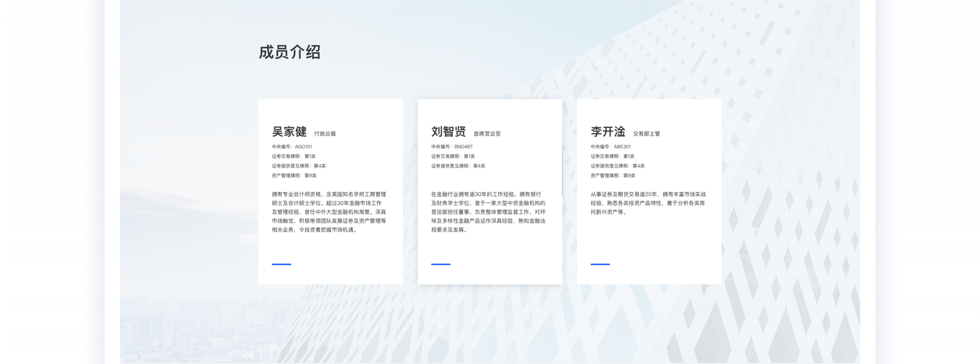Click blue underline bar on 刘智贤 card

[x=440, y=264]
